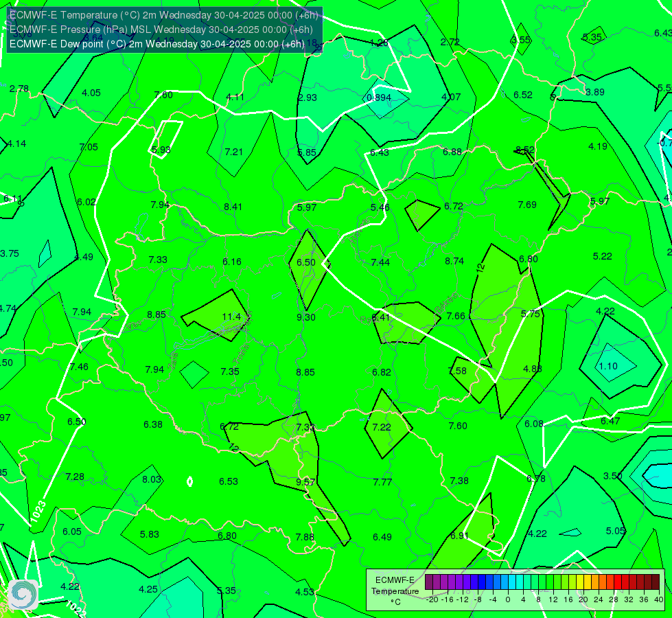This screenshot has width=672, height=618.
Task: Click the map value 8.52
Action: (525, 150)
